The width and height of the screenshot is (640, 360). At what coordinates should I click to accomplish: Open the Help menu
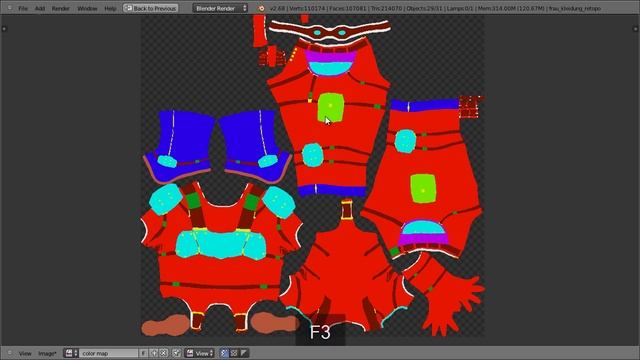click(110, 8)
